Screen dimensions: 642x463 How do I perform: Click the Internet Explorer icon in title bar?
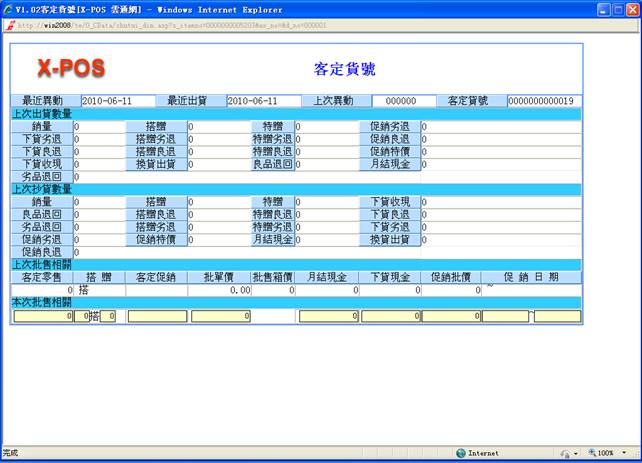(9, 9)
